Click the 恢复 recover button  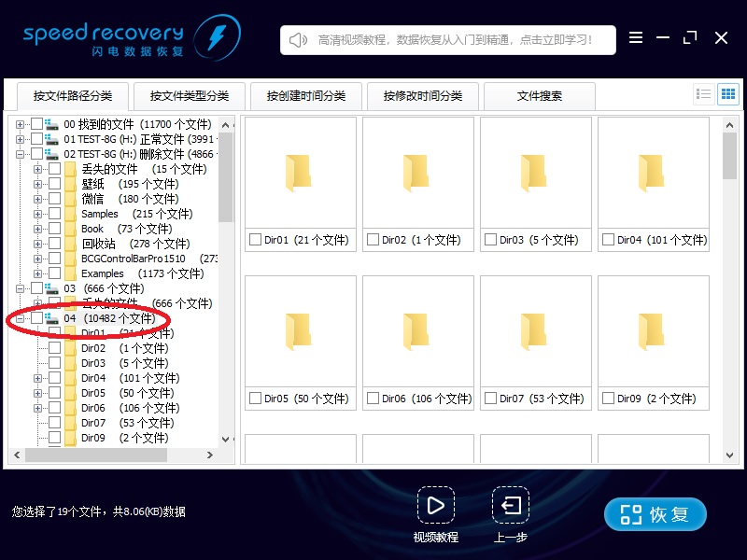[x=655, y=513]
